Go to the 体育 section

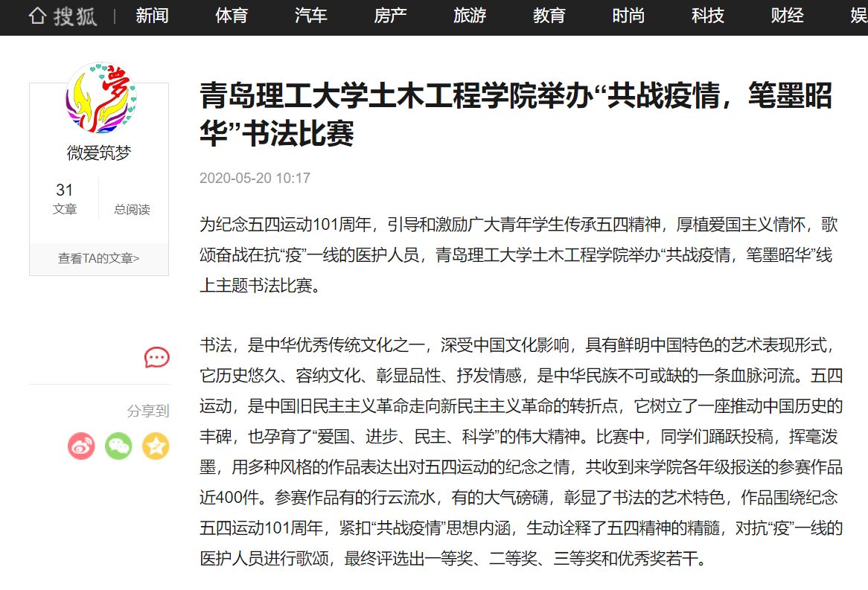click(232, 16)
